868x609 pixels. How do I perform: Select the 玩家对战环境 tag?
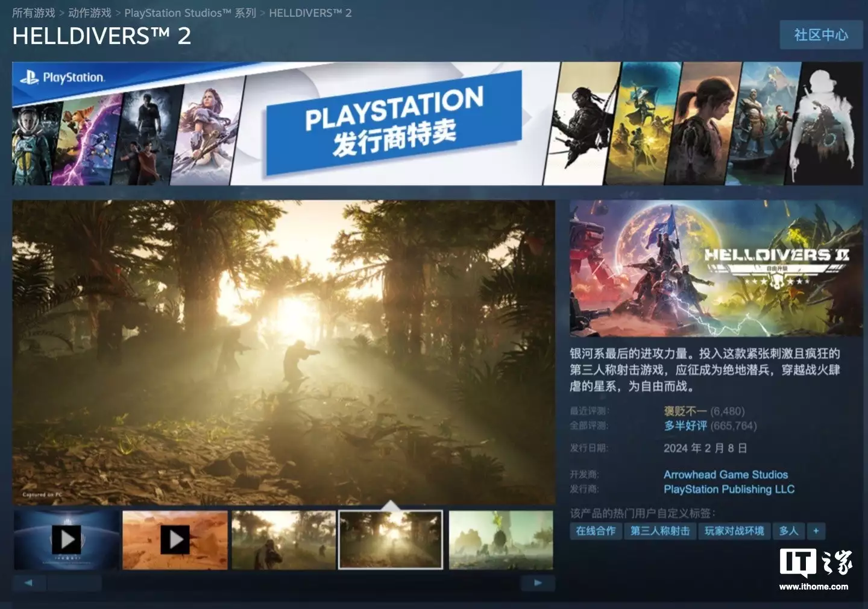coord(734,531)
